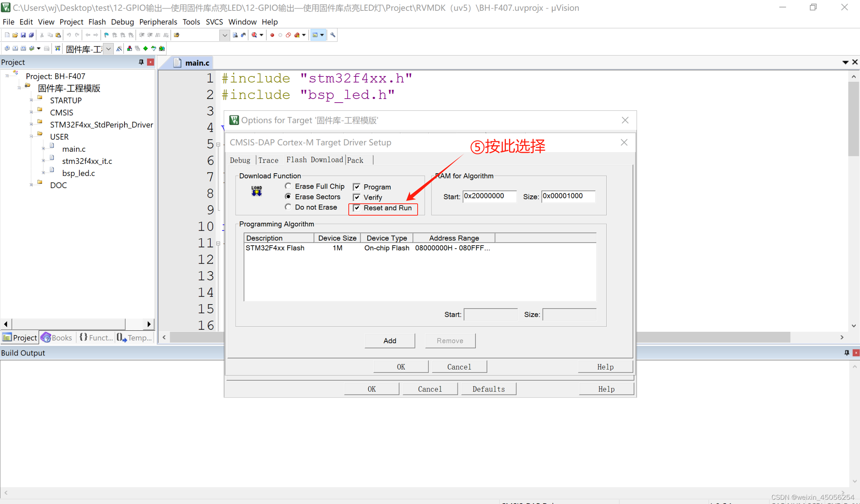Open the Pack Installer toolbar icon
Screen dimensions: 860x504
(x=162, y=48)
